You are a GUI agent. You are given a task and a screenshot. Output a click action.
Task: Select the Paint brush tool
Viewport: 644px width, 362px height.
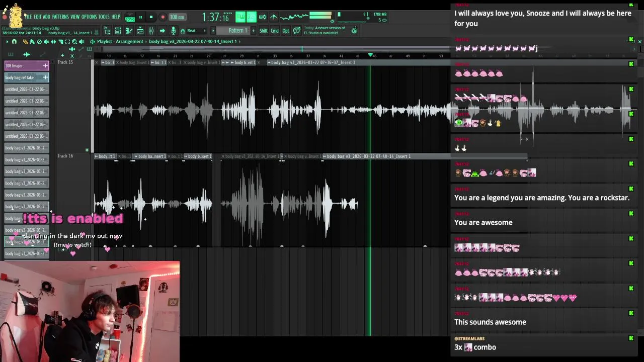[x=32, y=42]
